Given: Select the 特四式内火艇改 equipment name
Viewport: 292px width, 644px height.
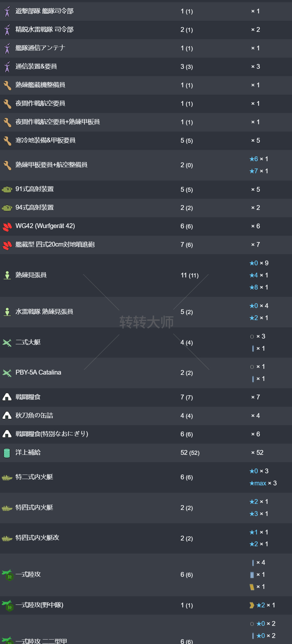Looking at the screenshot, I should pyautogui.click(x=37, y=538).
